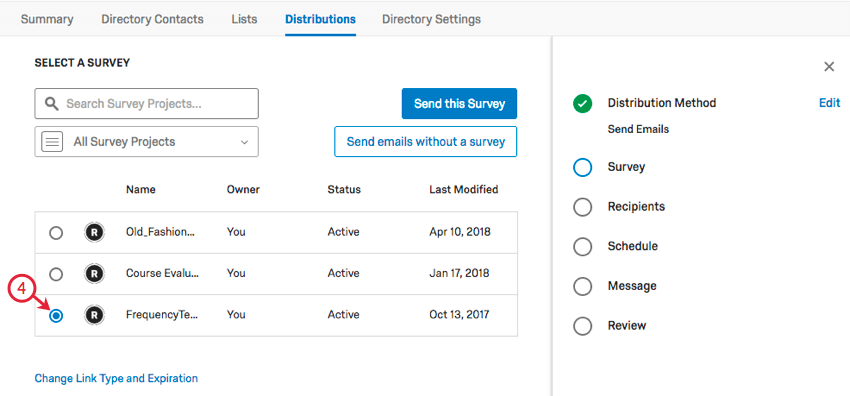The image size is (850, 396).
Task: Click the You owner in Old_Fashion row
Action: pyautogui.click(x=236, y=232)
